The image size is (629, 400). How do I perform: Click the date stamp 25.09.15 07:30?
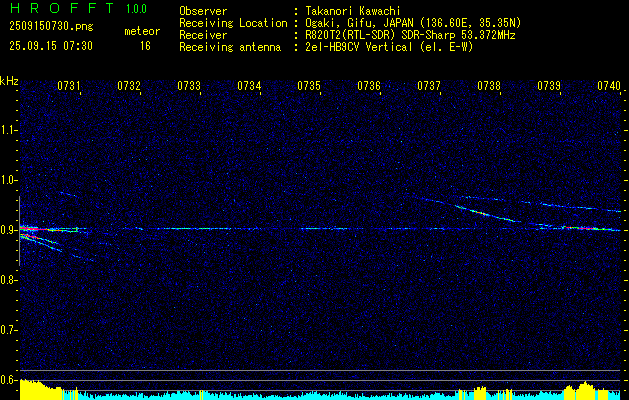tap(51, 46)
